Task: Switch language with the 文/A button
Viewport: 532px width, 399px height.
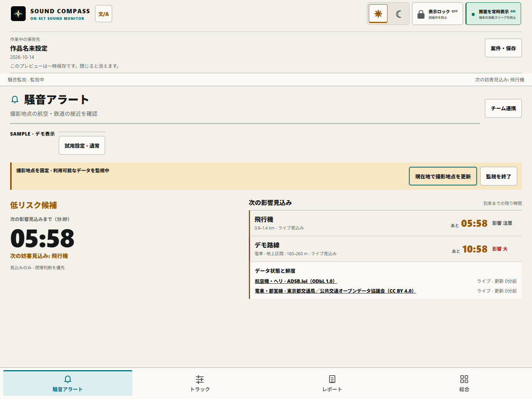Action: coord(104,14)
